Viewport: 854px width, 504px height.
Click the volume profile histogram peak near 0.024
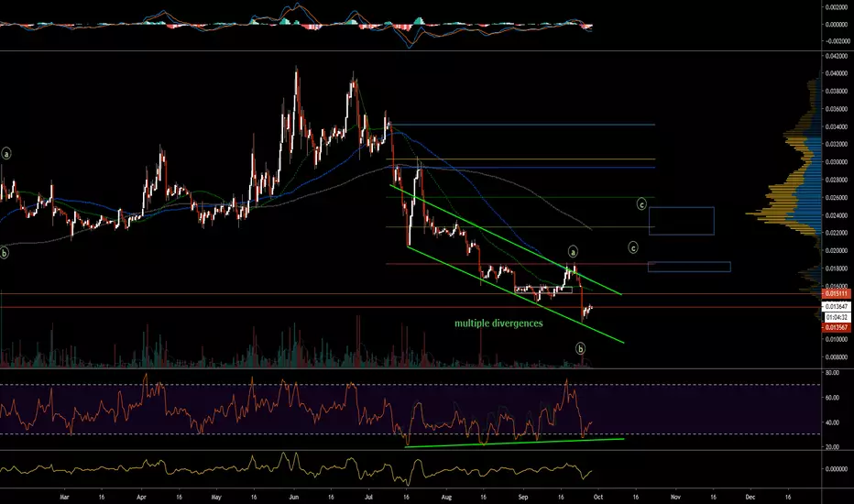pyautogui.click(x=782, y=214)
